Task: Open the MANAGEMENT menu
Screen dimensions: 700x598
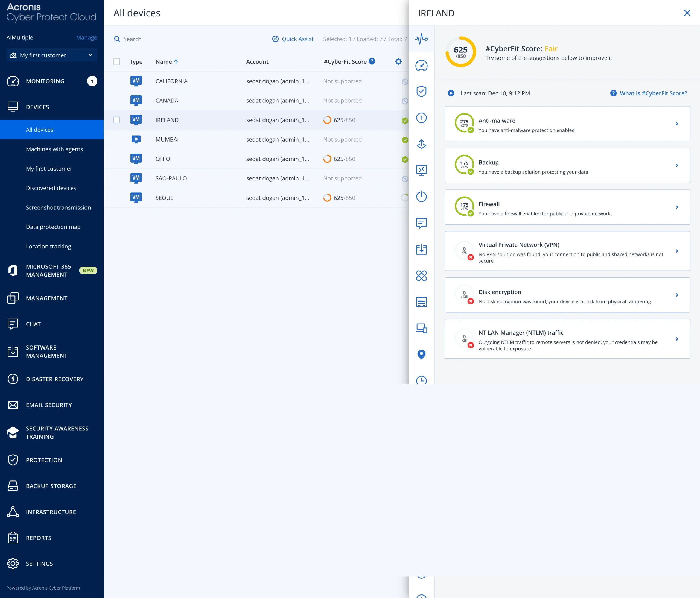Action: pyautogui.click(x=52, y=298)
